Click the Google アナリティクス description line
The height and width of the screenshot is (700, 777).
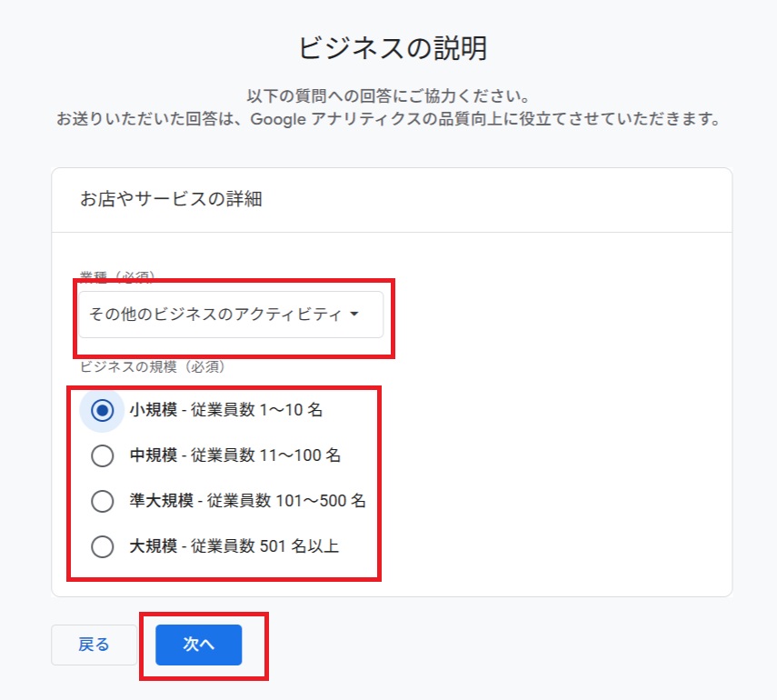pyautogui.click(x=388, y=119)
